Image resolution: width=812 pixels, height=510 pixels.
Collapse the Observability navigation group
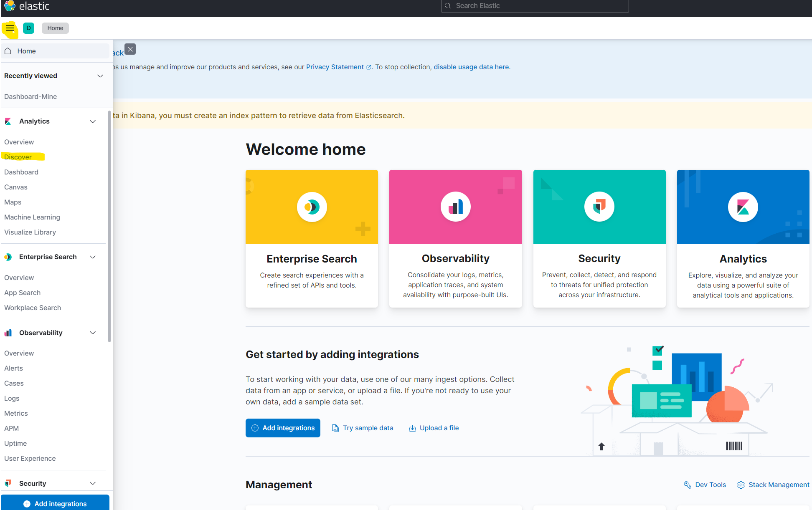[93, 333]
